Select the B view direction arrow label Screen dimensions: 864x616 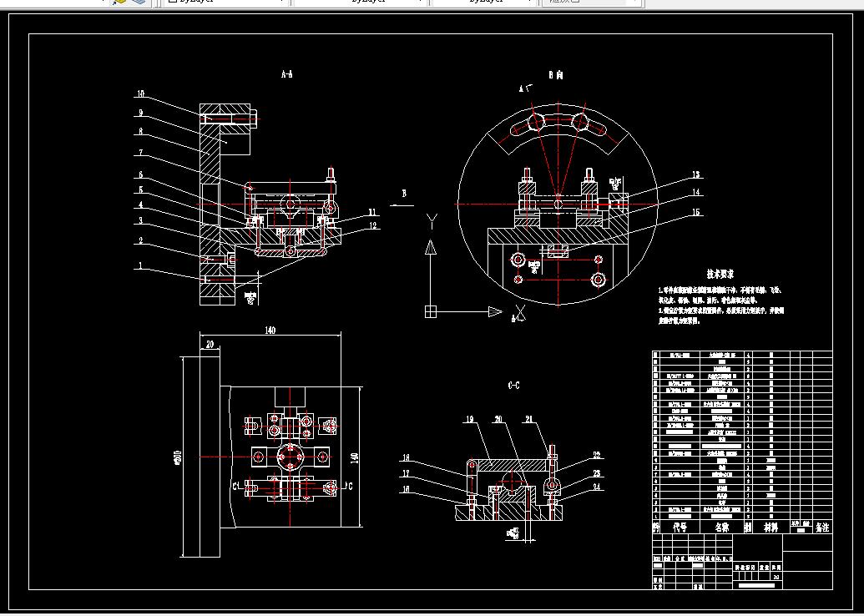pyautogui.click(x=404, y=194)
